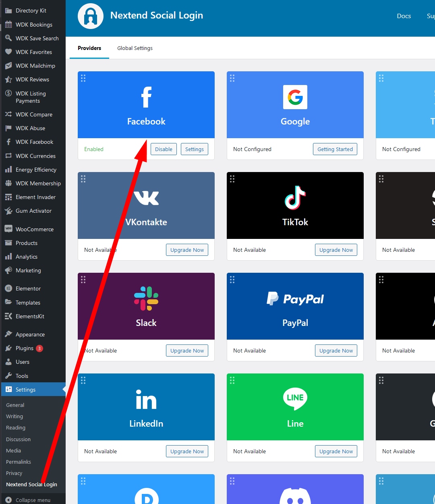The width and height of the screenshot is (435, 504).
Task: Click the WDK Facebook sidebar icon
Action: tap(8, 142)
